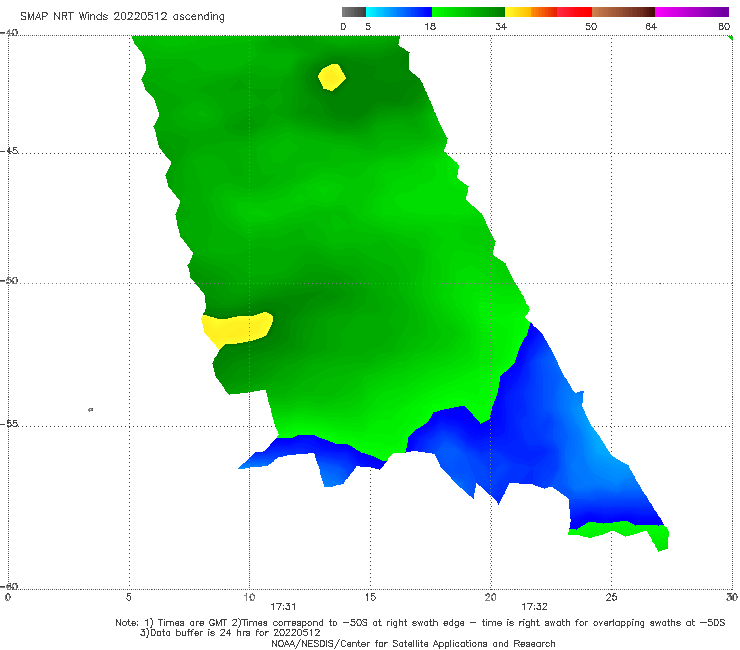Click the longitude axis label '25'

(611, 597)
